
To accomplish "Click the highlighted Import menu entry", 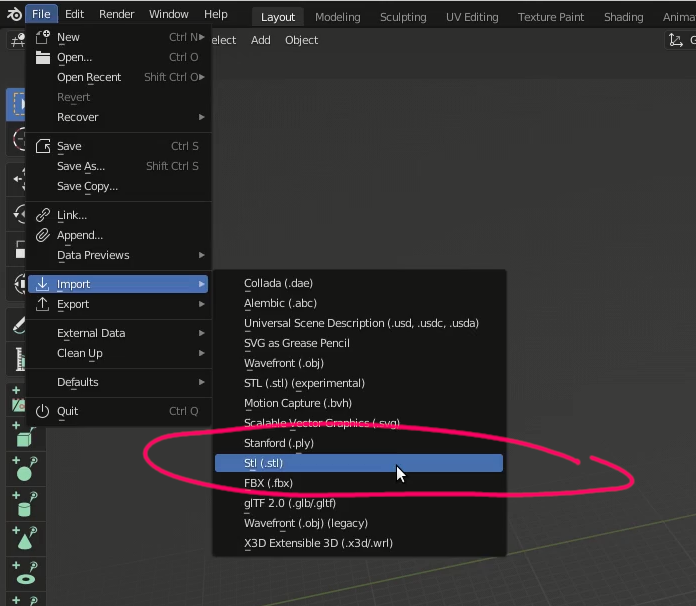I will [118, 284].
